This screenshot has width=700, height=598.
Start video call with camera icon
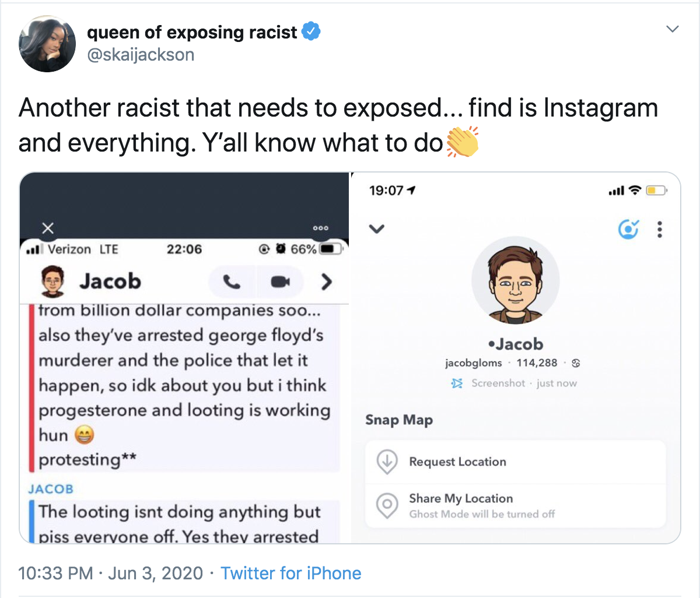[281, 282]
